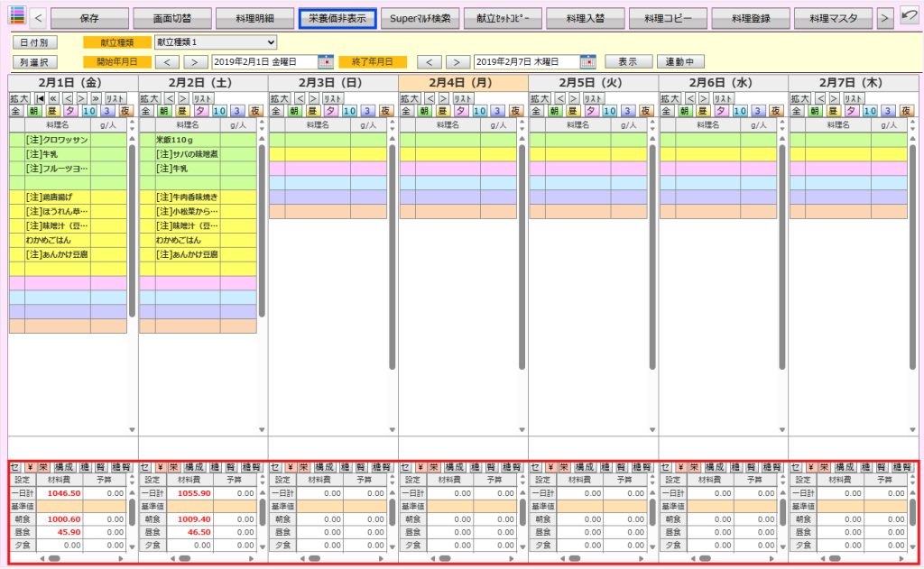Screen dimensions: 924x569
Task: Toggle 朝 breakfast filter for 2月1日
Action: (33, 111)
